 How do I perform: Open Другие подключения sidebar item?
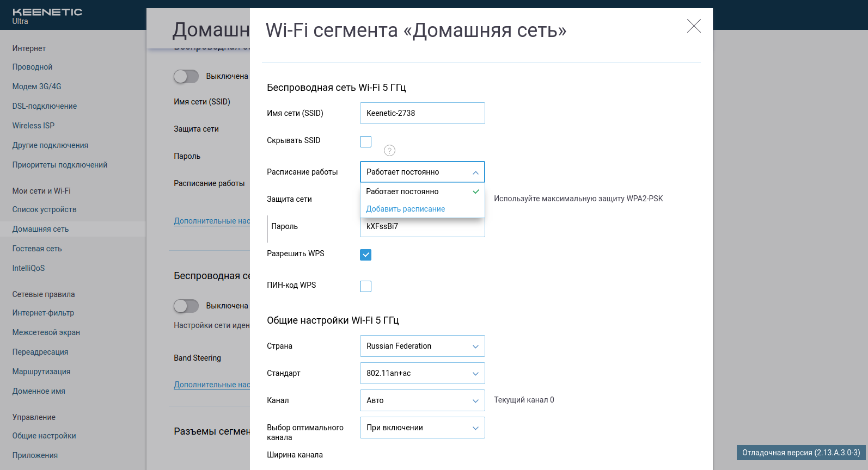(x=50, y=145)
